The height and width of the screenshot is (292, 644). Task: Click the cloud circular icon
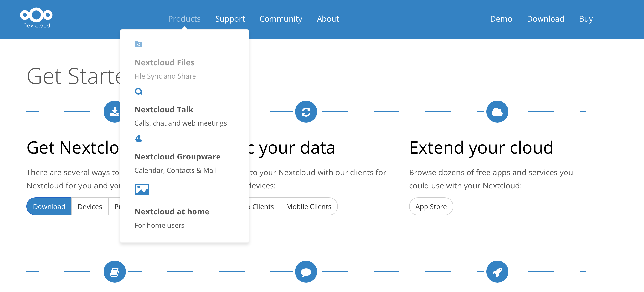click(x=497, y=112)
